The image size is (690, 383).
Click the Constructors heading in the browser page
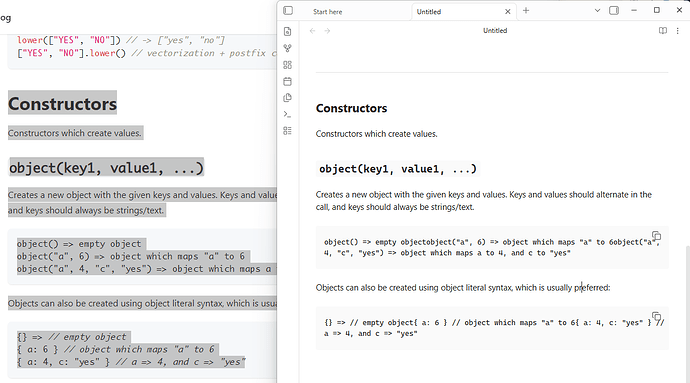[62, 104]
